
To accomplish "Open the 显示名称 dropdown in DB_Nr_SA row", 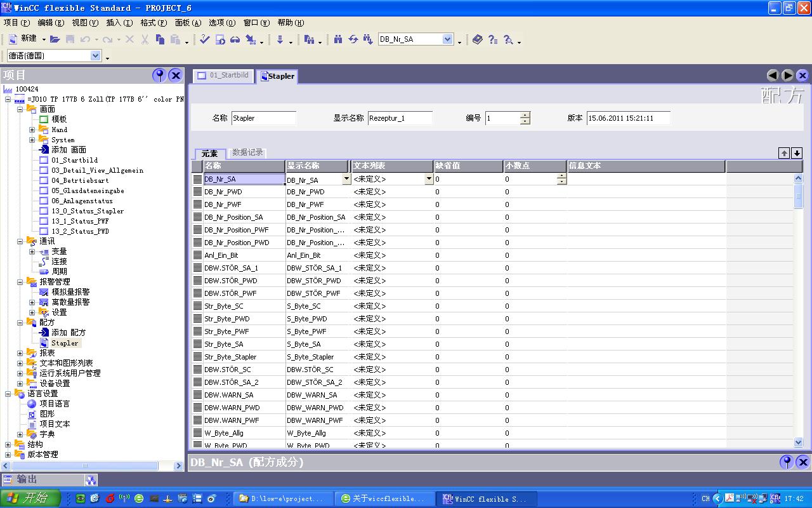I will (x=346, y=179).
